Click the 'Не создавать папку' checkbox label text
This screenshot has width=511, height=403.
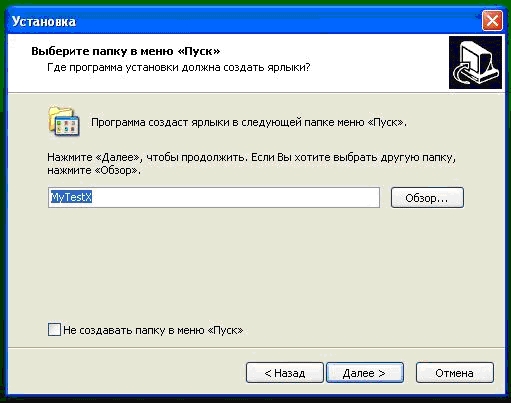pos(153,330)
